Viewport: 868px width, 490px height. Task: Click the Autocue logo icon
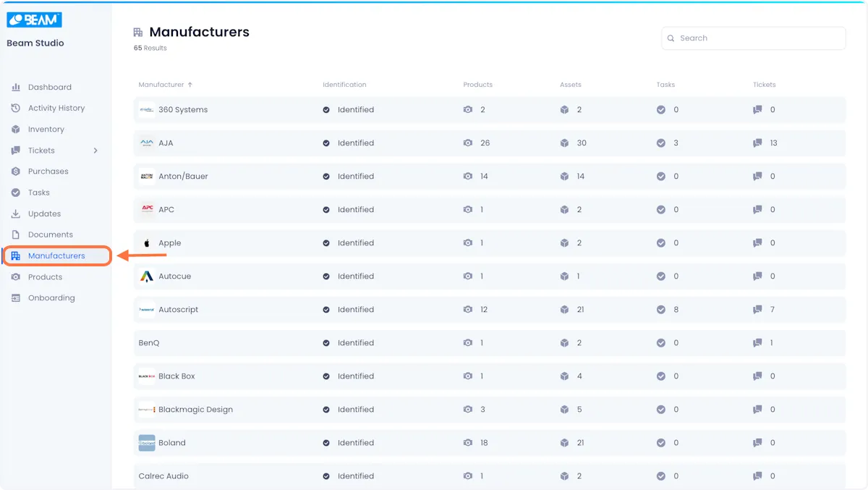point(147,276)
